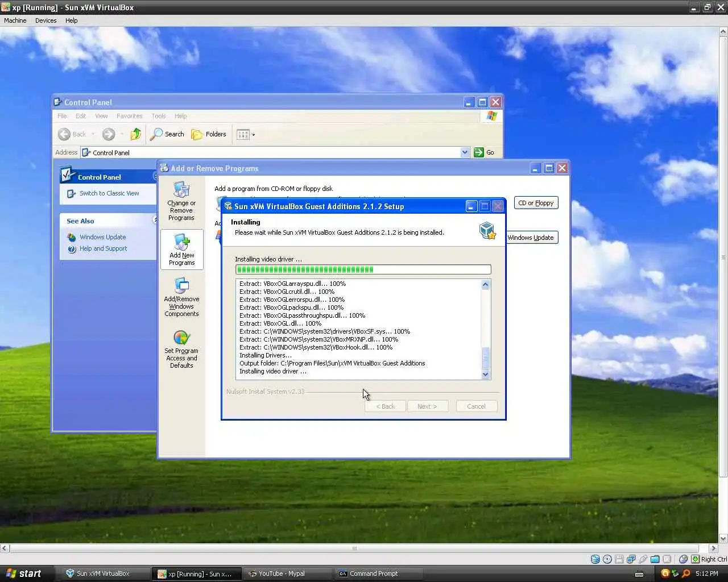
Task: Click the install log scroll down arrow
Action: (x=485, y=374)
